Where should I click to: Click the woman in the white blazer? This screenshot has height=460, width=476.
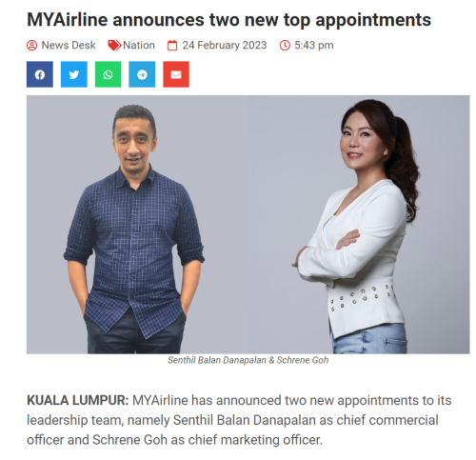[357, 227]
